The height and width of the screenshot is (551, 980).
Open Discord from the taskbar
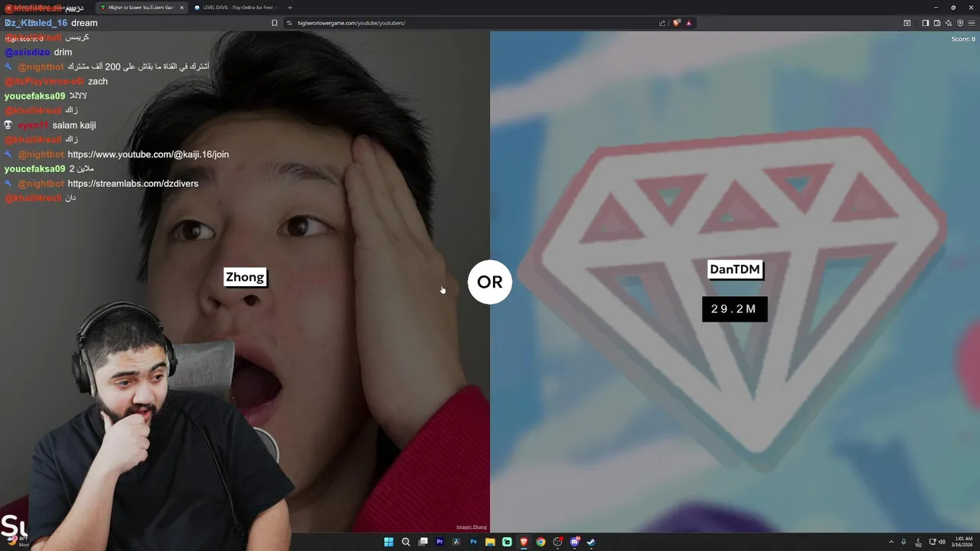574,542
